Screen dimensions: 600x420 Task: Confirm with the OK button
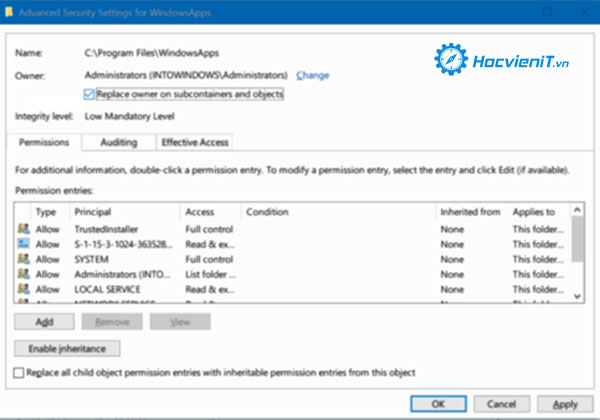point(439,404)
